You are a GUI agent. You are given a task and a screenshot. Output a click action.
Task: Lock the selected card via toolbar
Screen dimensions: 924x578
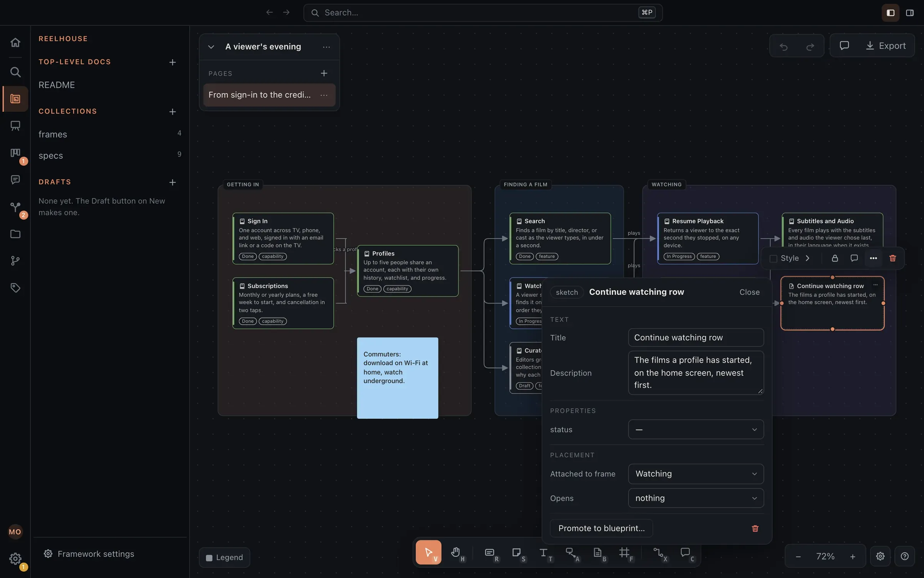pyautogui.click(x=835, y=258)
